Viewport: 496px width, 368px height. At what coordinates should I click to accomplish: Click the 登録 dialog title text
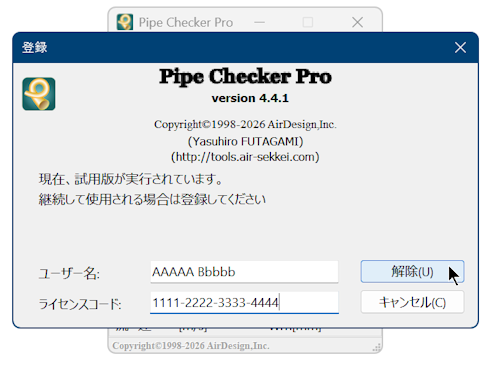coord(34,47)
